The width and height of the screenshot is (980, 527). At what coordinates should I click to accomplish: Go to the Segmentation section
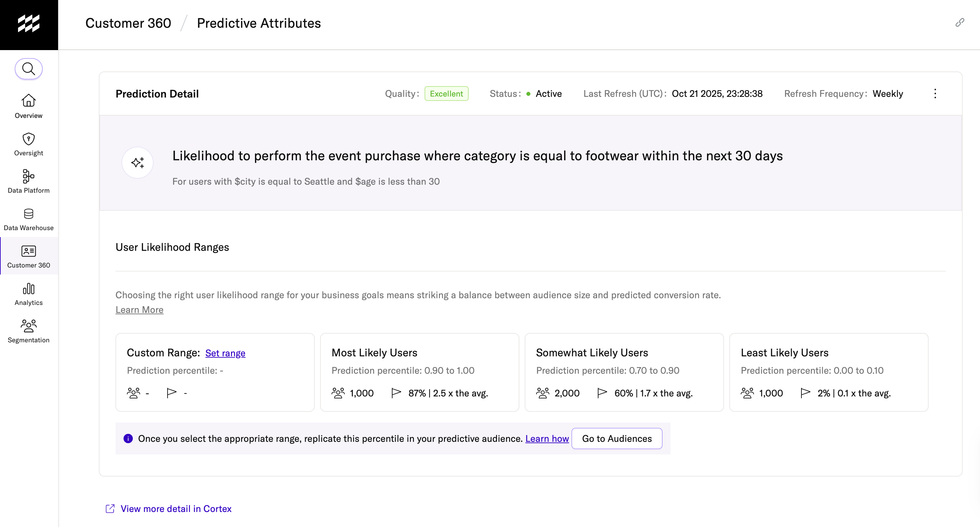tap(28, 331)
